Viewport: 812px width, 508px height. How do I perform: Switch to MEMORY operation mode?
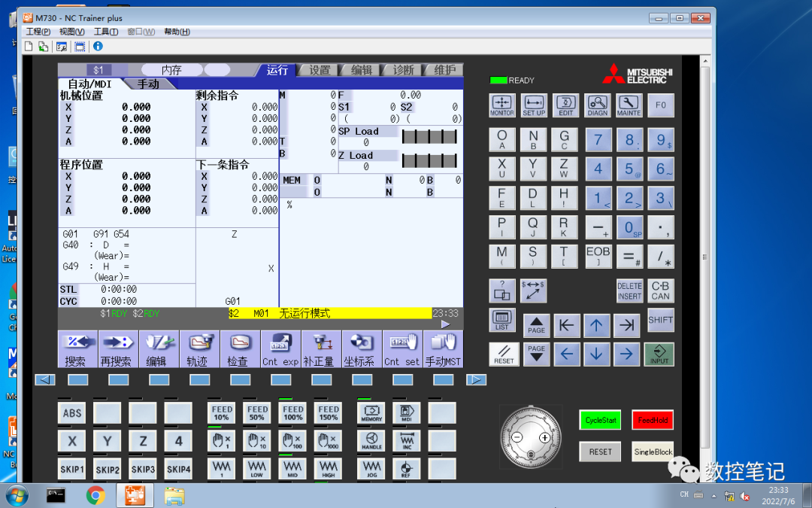(371, 413)
